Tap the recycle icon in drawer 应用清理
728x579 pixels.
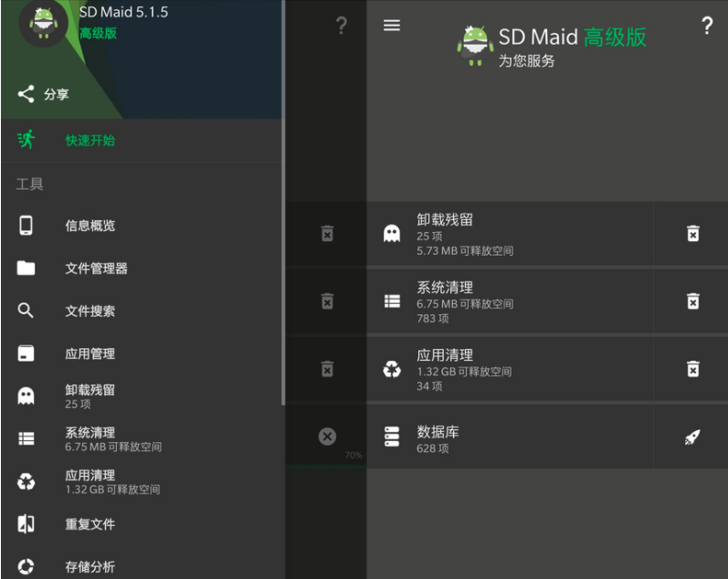click(26, 481)
